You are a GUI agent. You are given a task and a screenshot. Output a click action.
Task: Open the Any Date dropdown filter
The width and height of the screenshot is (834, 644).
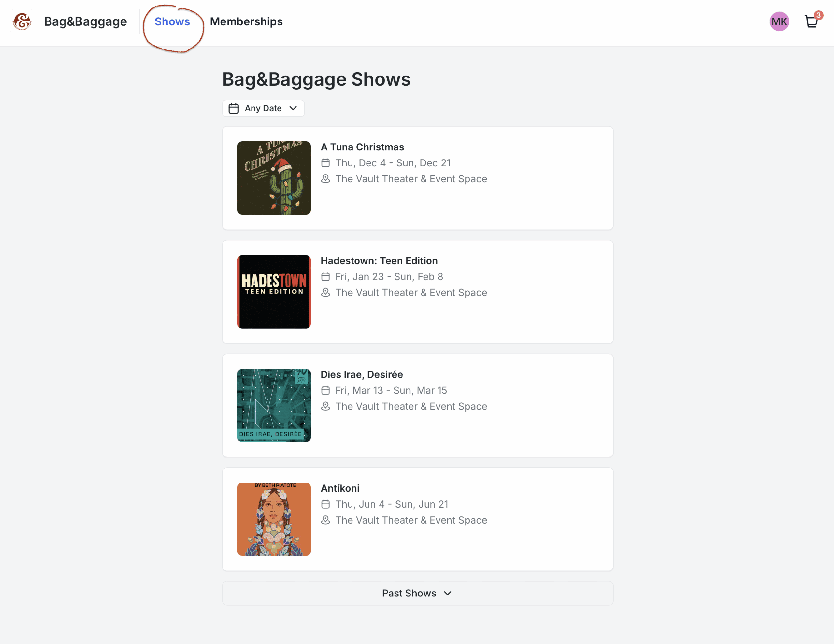263,108
